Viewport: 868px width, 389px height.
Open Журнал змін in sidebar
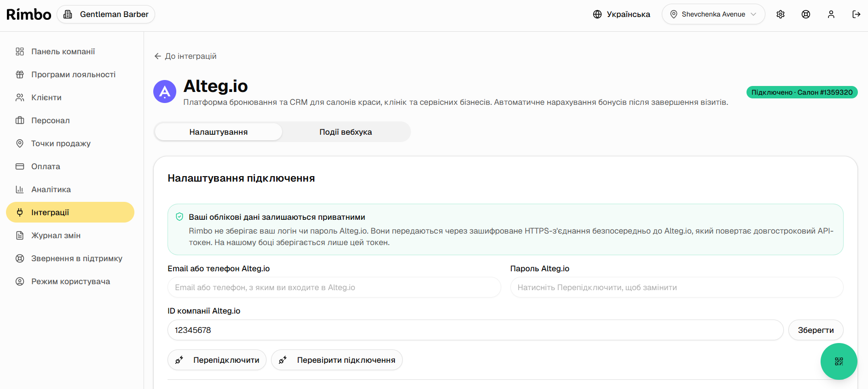coord(70,235)
